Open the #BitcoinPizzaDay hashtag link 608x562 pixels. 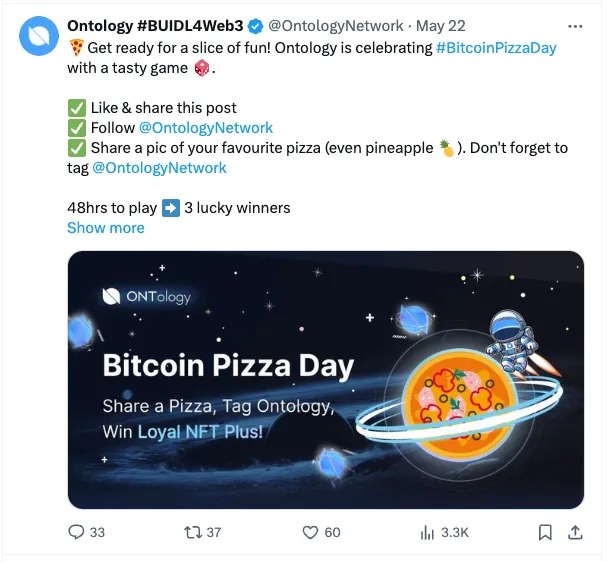pos(496,47)
